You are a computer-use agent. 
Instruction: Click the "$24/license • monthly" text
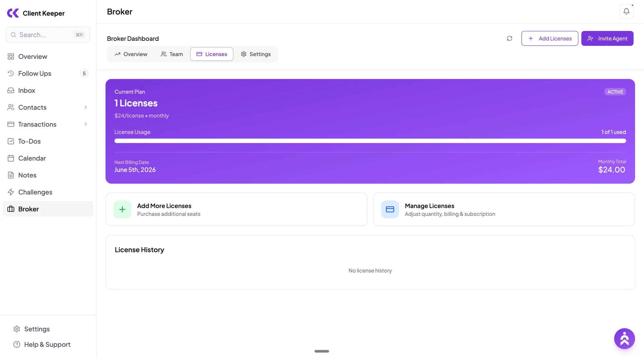click(142, 116)
